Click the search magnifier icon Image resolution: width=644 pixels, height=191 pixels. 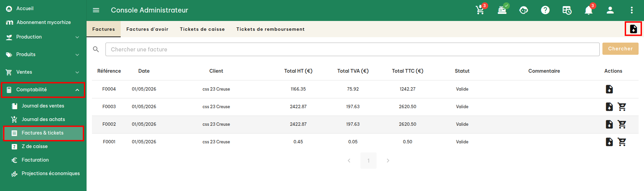pyautogui.click(x=96, y=49)
